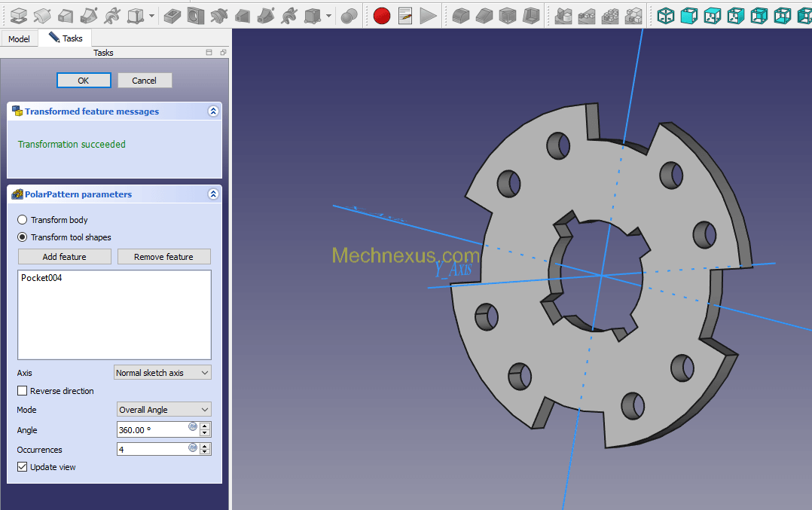The height and width of the screenshot is (510, 812).
Task: Click the Execute macro play icon
Action: [x=428, y=15]
